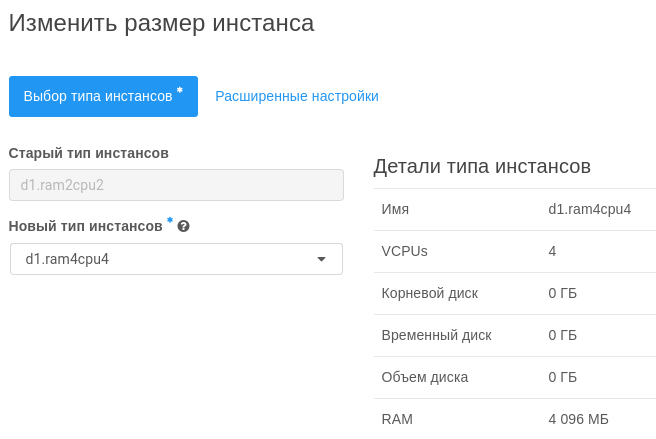
Task: Select the VCPUs row label
Action: 404,251
